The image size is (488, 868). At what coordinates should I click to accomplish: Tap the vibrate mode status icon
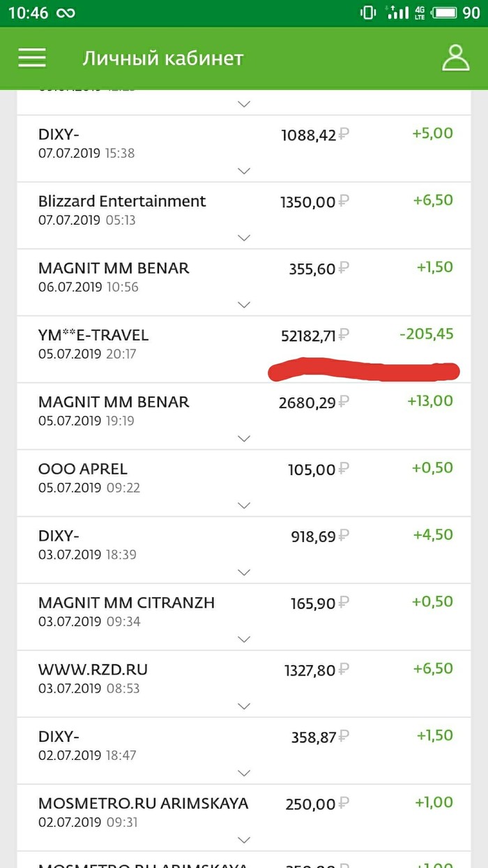click(x=367, y=13)
